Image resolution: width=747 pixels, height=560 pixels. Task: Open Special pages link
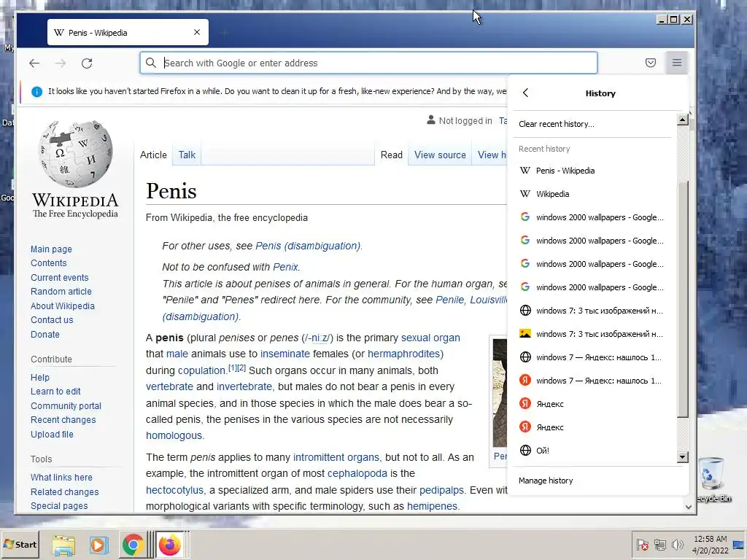tap(59, 506)
